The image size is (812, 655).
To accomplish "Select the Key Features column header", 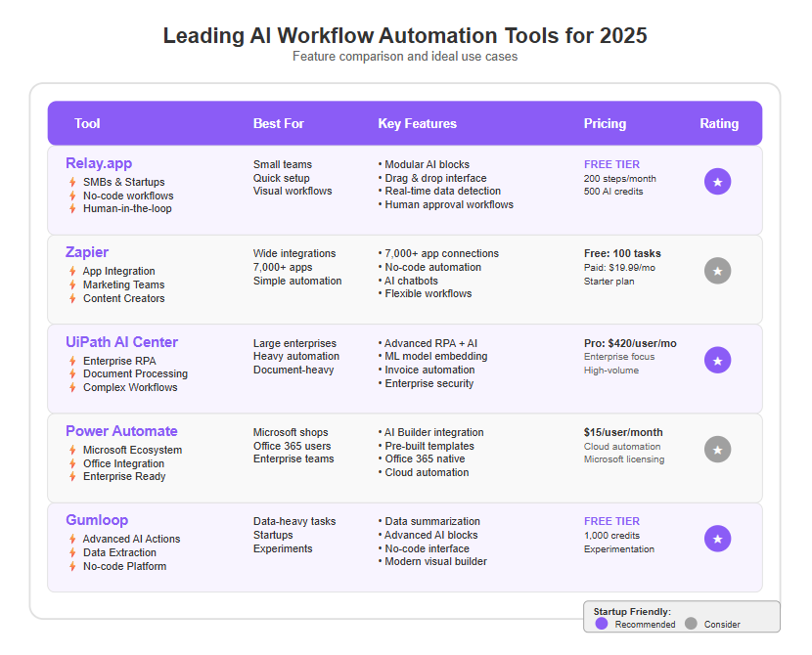I will [417, 123].
